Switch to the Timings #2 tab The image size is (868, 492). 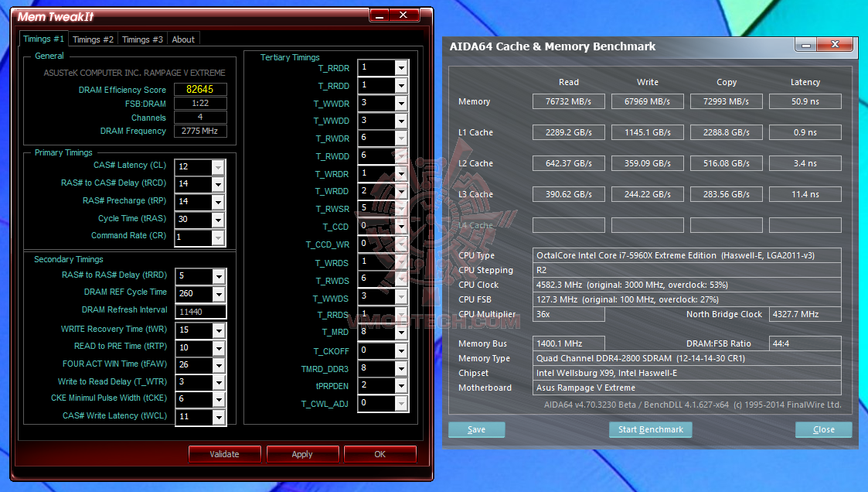[x=93, y=39]
